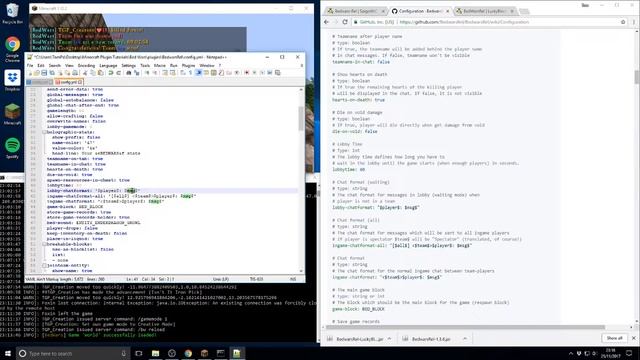
Task: Click the Paste icon in Notepad++ toolbar
Action: click(x=101, y=73)
